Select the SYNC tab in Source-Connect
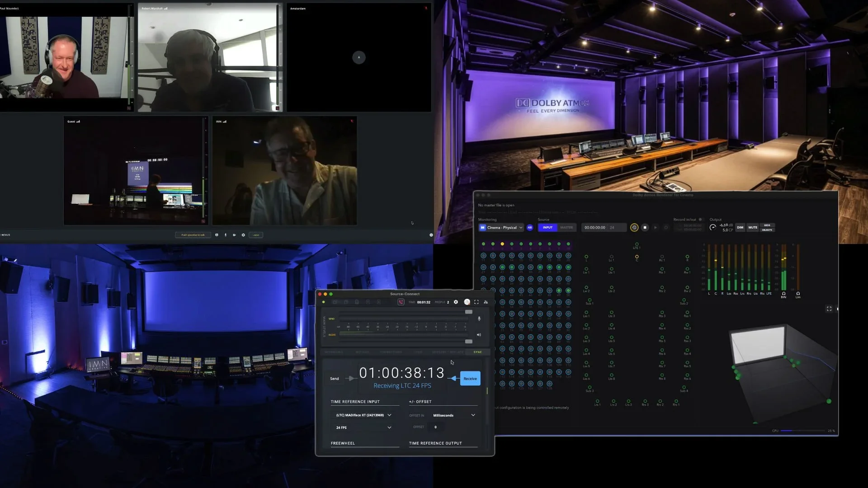This screenshot has width=868, height=488. (x=478, y=352)
